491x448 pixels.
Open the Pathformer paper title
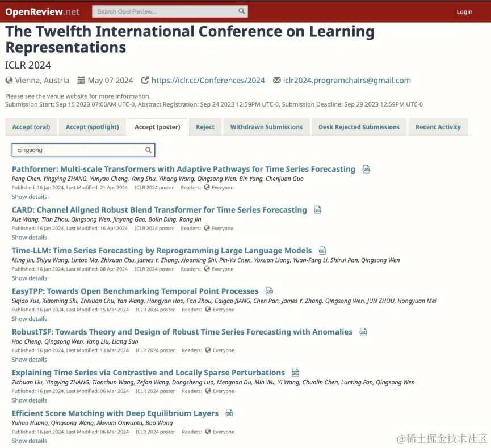click(x=183, y=169)
